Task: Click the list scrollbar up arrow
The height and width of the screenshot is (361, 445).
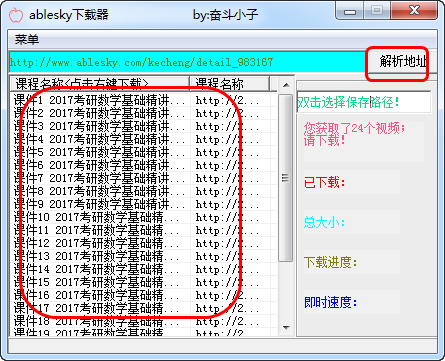Action: pyautogui.click(x=286, y=85)
